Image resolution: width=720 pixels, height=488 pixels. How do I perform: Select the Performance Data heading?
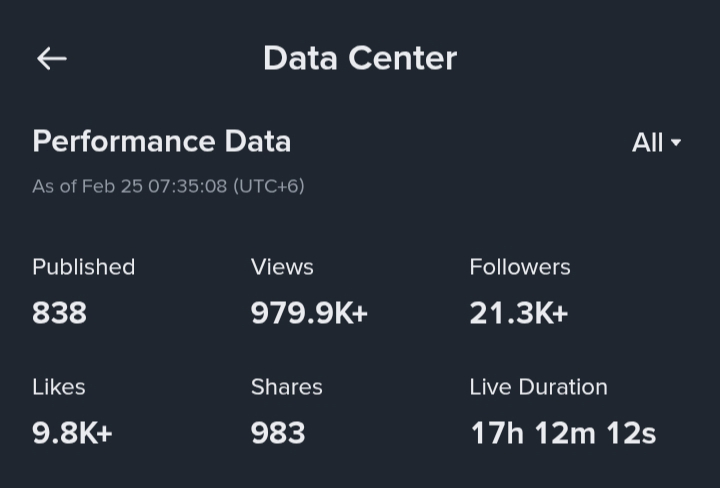click(x=161, y=142)
